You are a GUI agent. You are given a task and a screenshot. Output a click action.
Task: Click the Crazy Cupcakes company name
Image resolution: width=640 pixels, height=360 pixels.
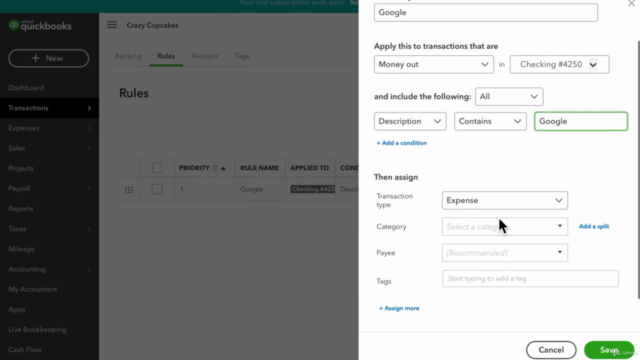[x=152, y=25]
